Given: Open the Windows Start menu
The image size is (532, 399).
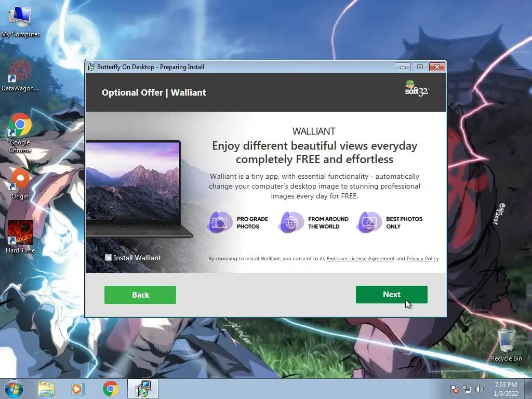Looking at the screenshot, I should (14, 389).
